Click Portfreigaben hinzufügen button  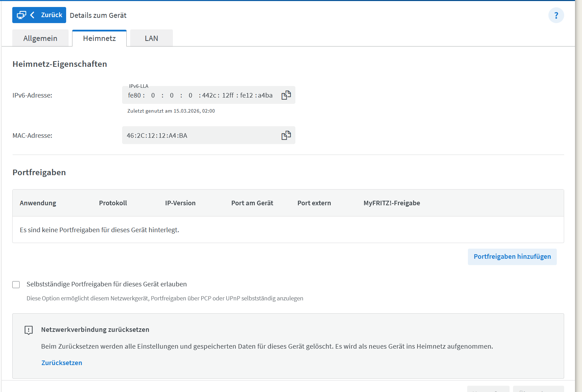(512, 257)
